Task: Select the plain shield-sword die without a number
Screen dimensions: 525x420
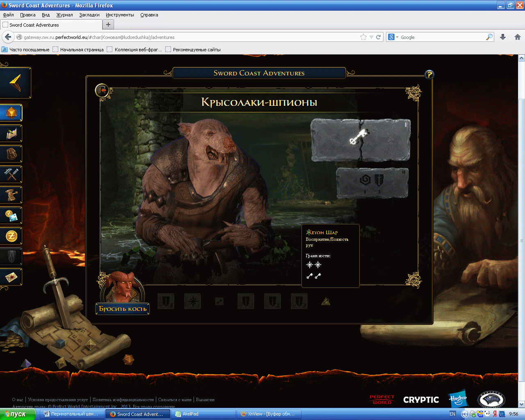Action: click(246, 301)
